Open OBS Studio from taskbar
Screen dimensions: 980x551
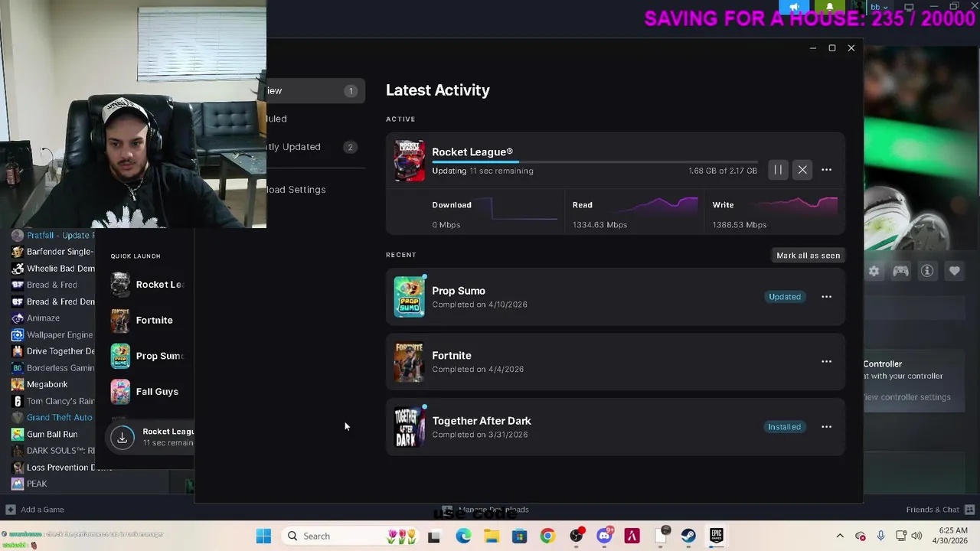point(576,536)
